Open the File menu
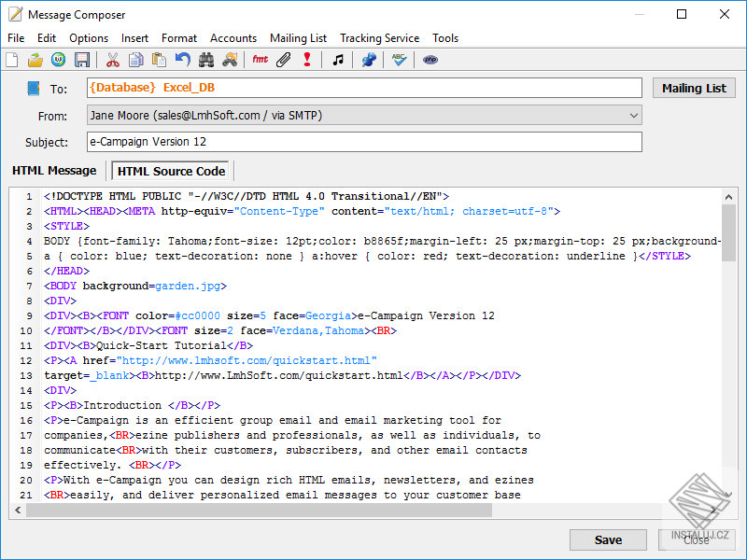 click(x=16, y=38)
